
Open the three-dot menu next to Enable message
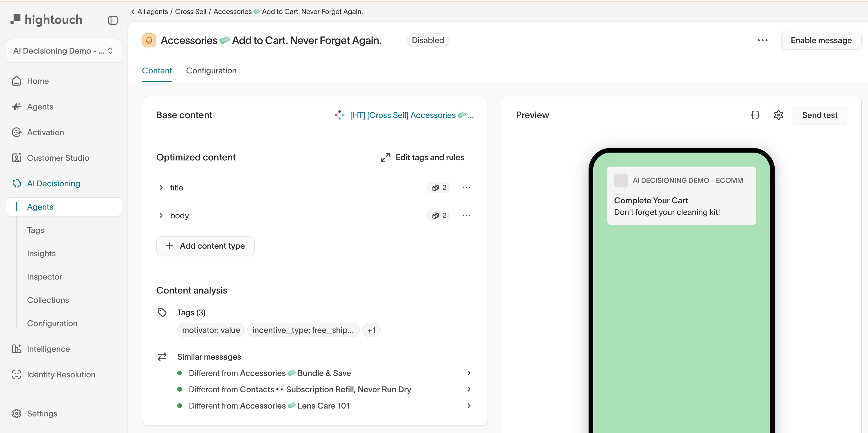[x=762, y=40]
